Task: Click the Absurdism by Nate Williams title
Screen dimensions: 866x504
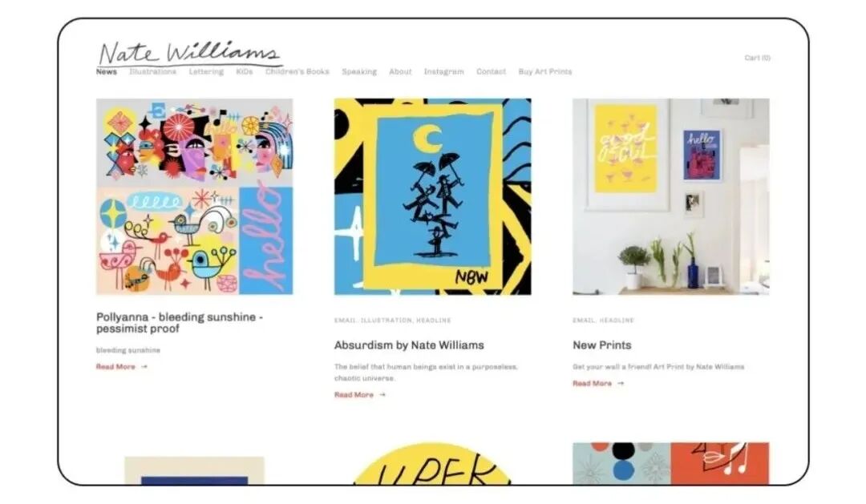Action: coord(409,345)
